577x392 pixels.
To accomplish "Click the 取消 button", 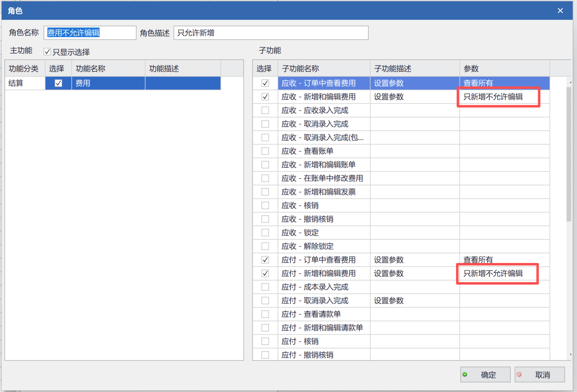I will (540, 374).
